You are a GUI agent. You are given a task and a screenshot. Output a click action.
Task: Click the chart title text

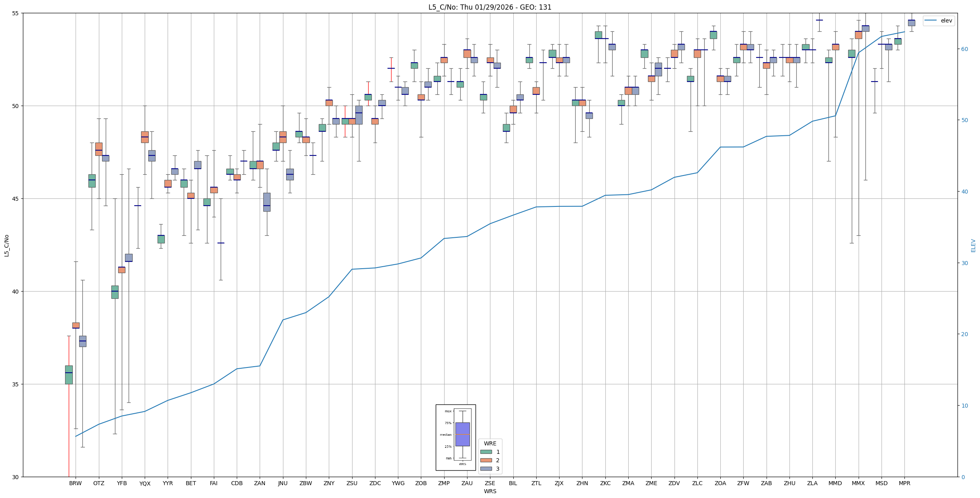[490, 7]
